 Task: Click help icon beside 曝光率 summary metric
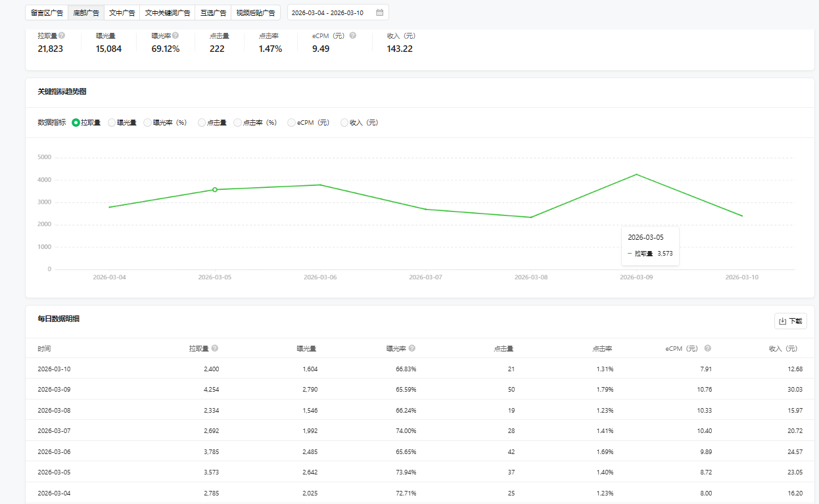[175, 35]
